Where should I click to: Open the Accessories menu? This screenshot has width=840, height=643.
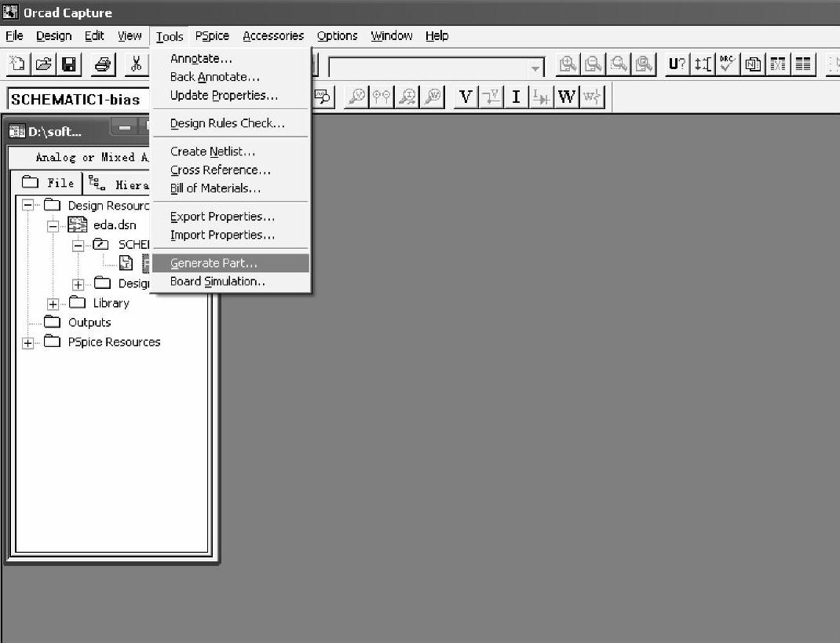coord(273,36)
